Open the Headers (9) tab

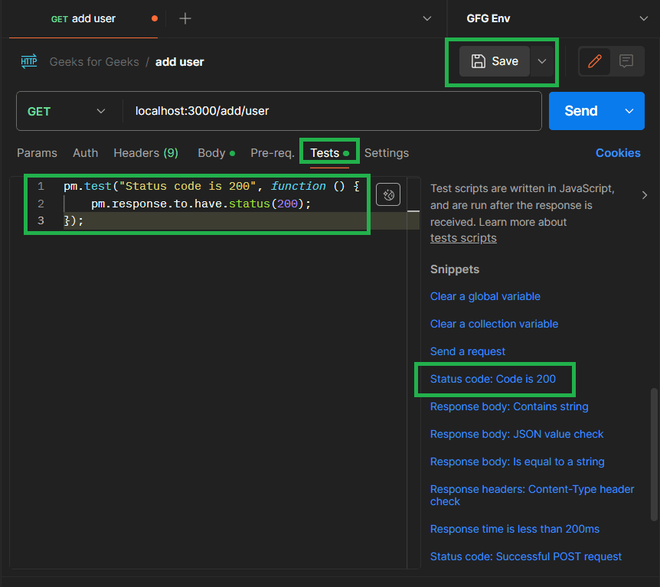click(x=146, y=153)
